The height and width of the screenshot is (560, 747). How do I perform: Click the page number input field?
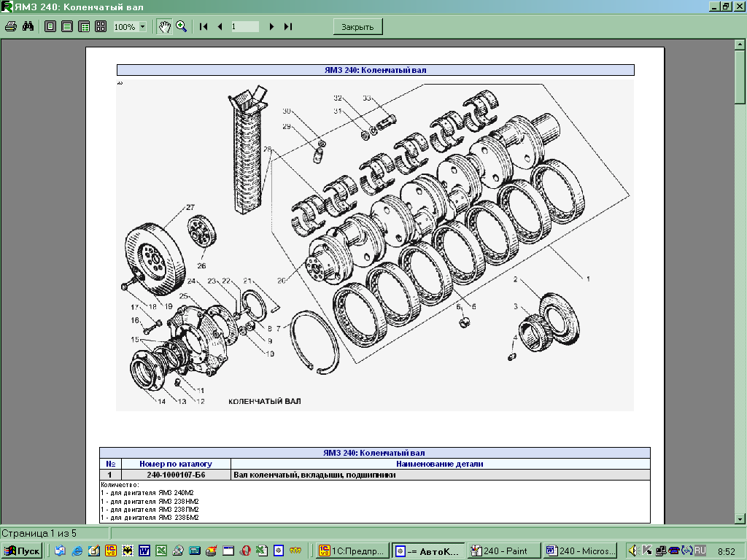coord(244,26)
